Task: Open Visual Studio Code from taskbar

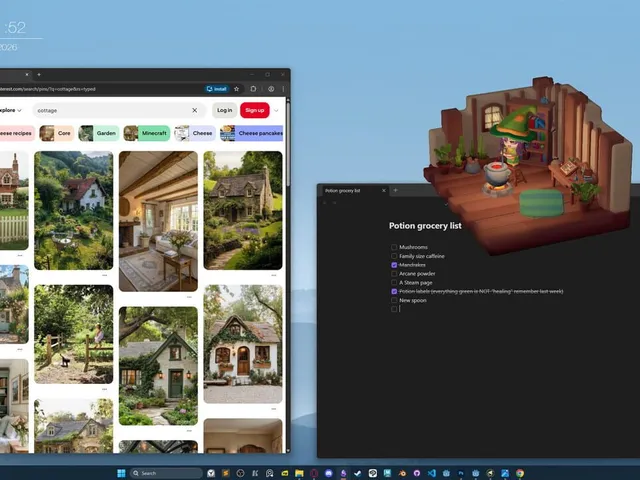Action: [431, 473]
